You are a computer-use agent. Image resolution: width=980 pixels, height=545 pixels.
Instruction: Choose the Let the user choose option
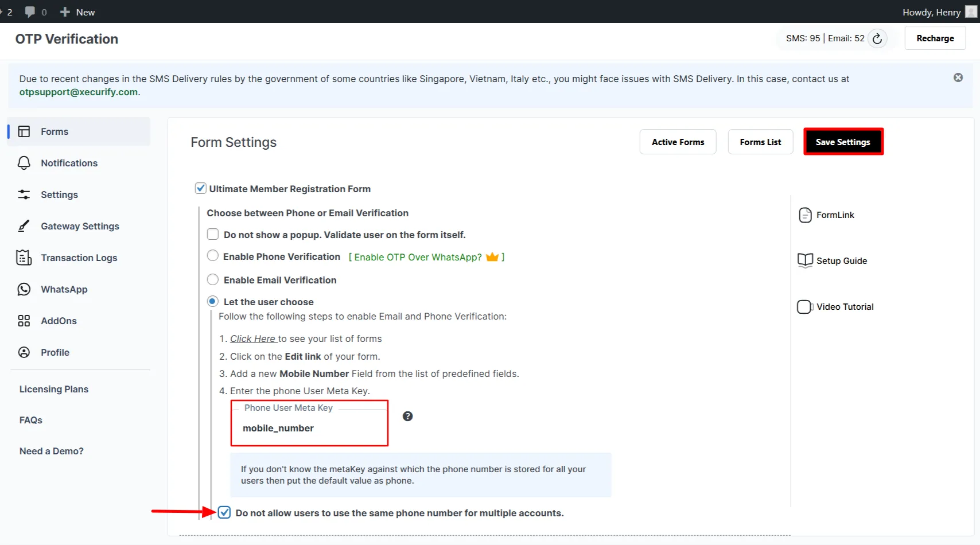pyautogui.click(x=212, y=301)
